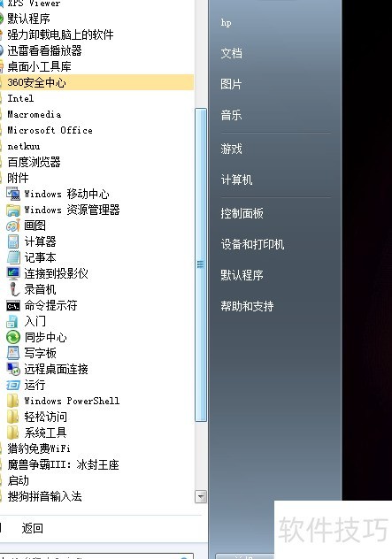Open 帮助和支持 link
The image size is (392, 559).
247,306
